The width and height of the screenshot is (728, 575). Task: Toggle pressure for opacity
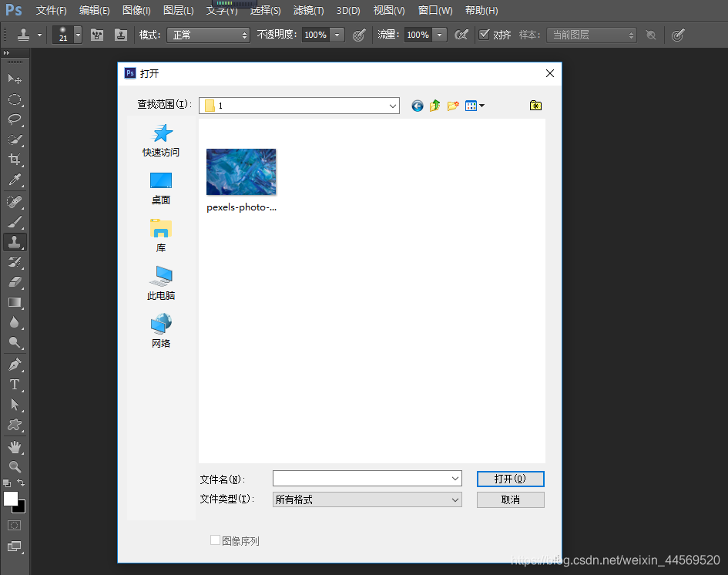click(x=359, y=35)
